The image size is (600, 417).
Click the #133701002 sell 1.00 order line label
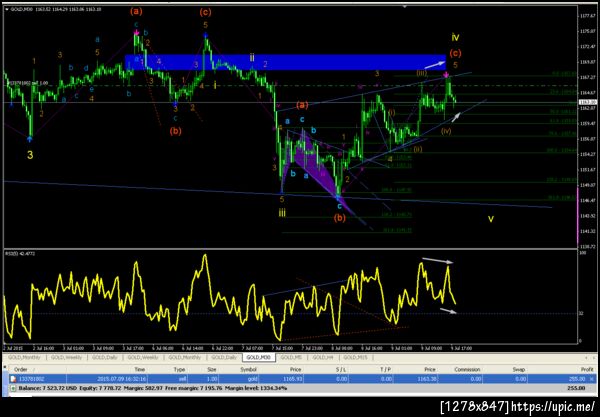click(x=27, y=83)
